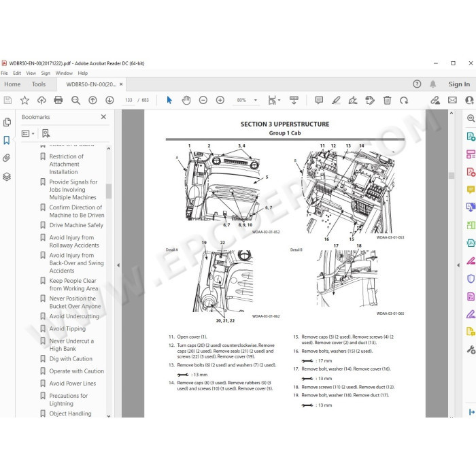The width and height of the screenshot is (476, 476).
Task: Collapse the right tools pane arrow
Action: point(458,265)
